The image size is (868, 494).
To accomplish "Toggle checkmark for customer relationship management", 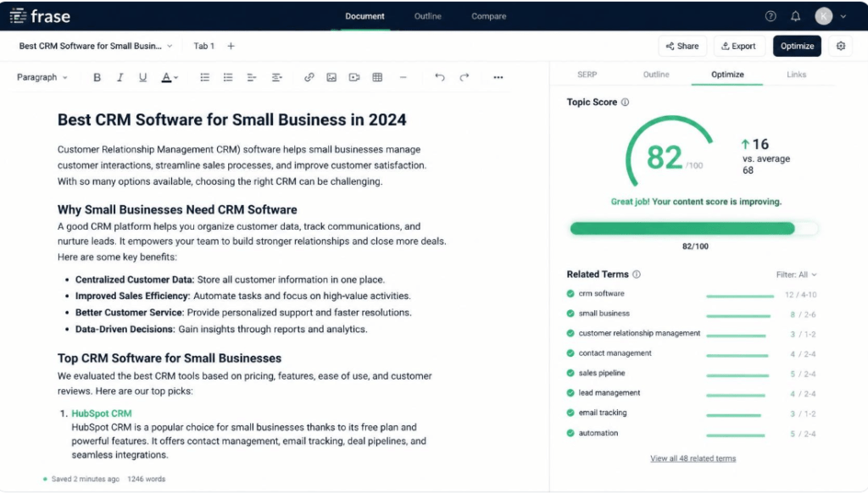I will pyautogui.click(x=570, y=334).
